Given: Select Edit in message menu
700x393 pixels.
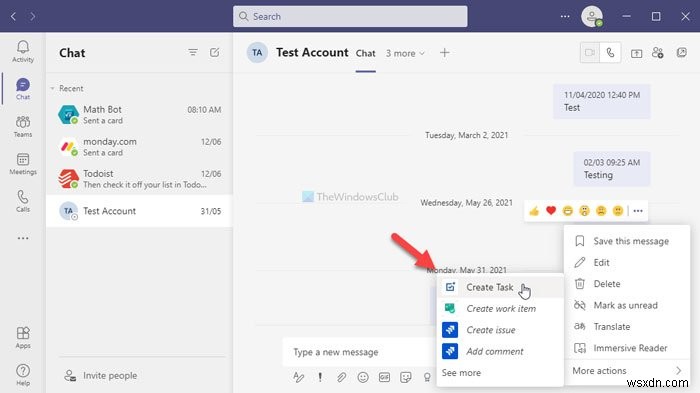Looking at the screenshot, I should [x=627, y=263].
